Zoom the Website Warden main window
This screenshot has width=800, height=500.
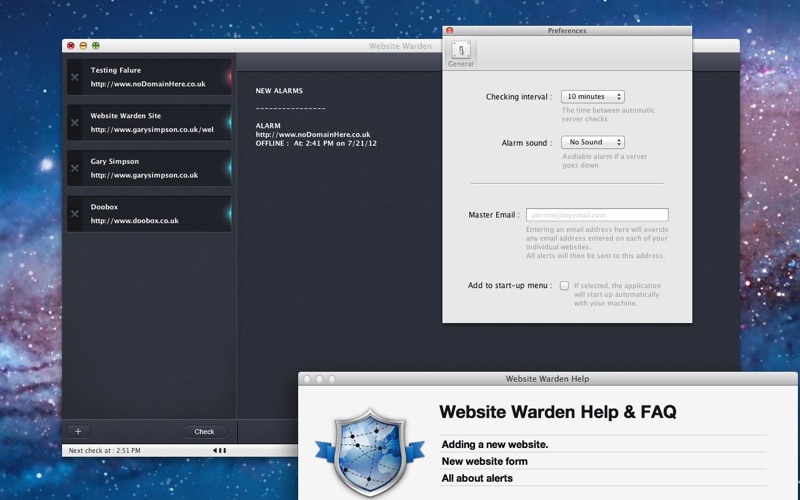pos(95,46)
